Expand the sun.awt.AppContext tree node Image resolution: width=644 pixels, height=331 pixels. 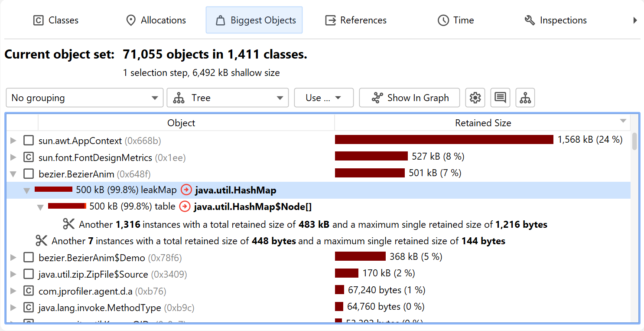coord(13,141)
